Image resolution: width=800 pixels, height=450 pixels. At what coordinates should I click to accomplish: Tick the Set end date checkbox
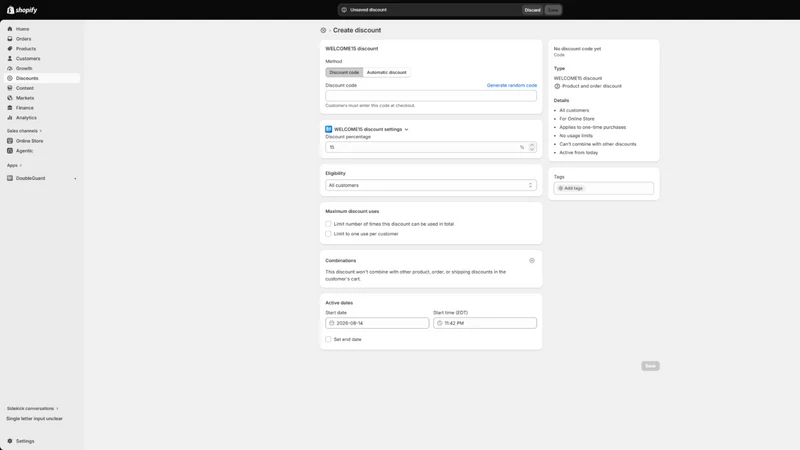click(x=328, y=339)
